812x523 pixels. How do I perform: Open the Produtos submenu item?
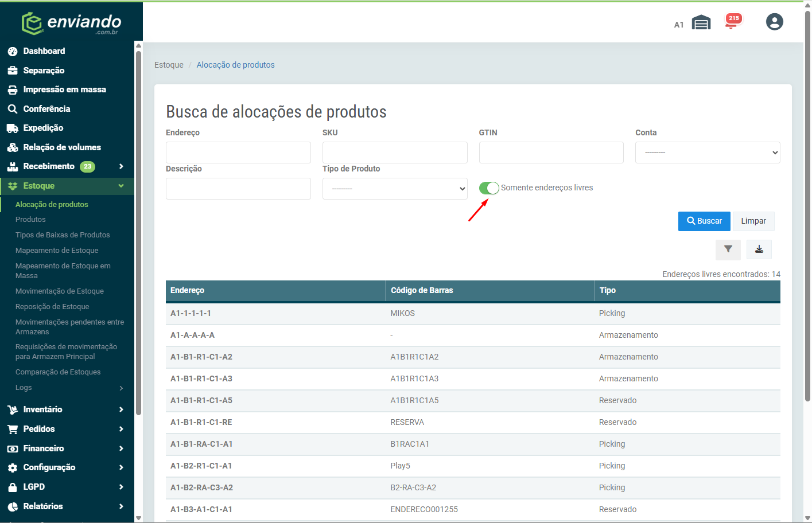pyautogui.click(x=30, y=220)
